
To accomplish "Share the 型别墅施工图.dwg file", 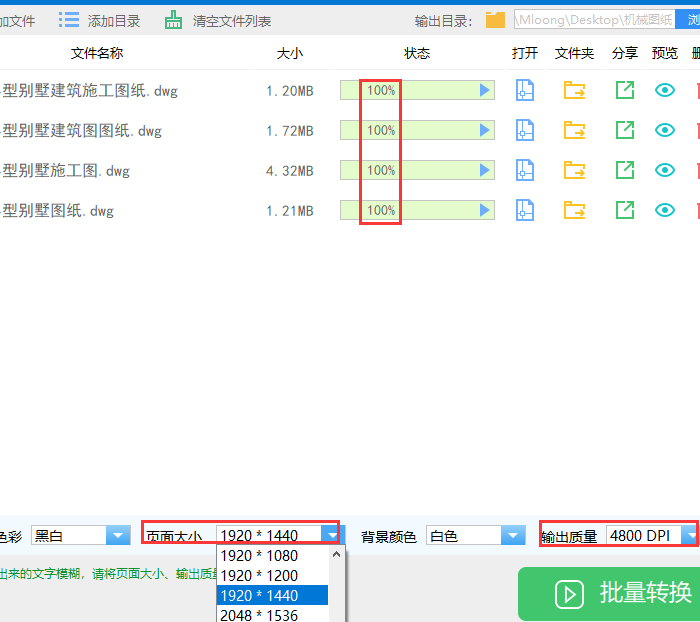I will pos(625,170).
